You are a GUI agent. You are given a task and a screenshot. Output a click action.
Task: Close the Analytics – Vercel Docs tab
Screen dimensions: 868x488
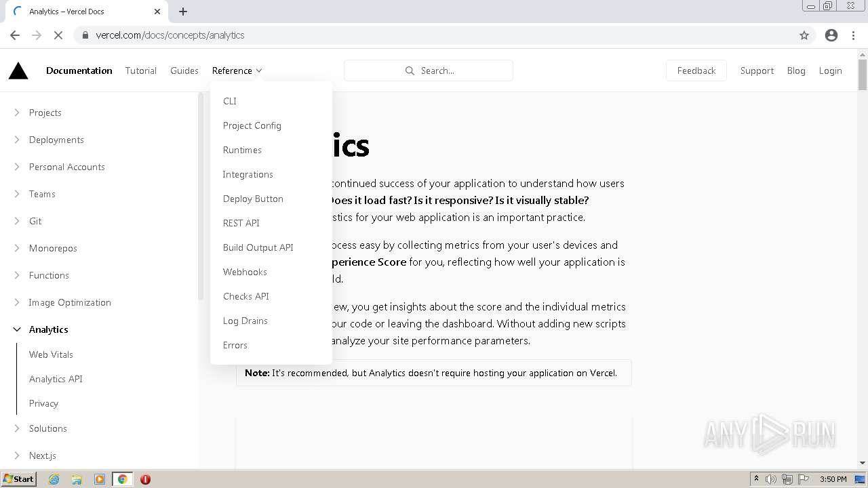157,12
